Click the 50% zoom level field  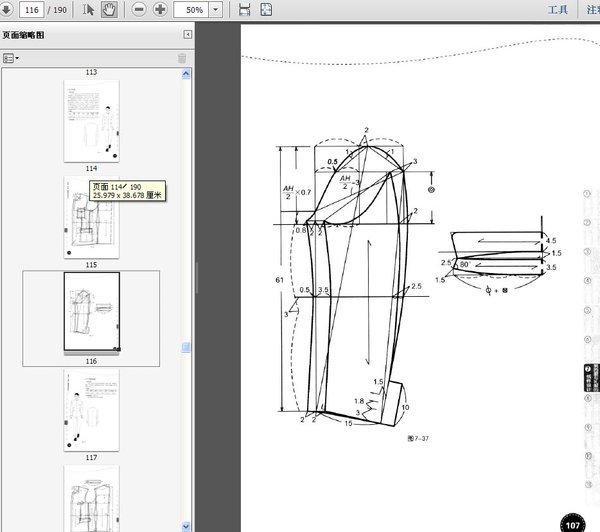[191, 10]
